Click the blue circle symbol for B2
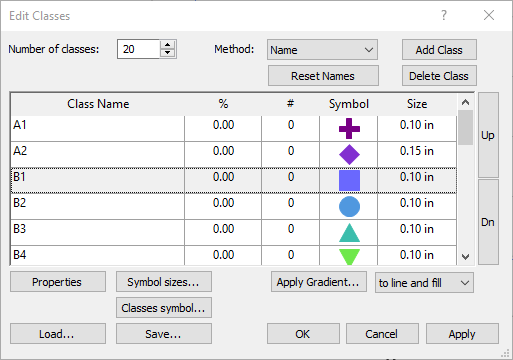Image resolution: width=513 pixels, height=360 pixels. click(x=349, y=207)
